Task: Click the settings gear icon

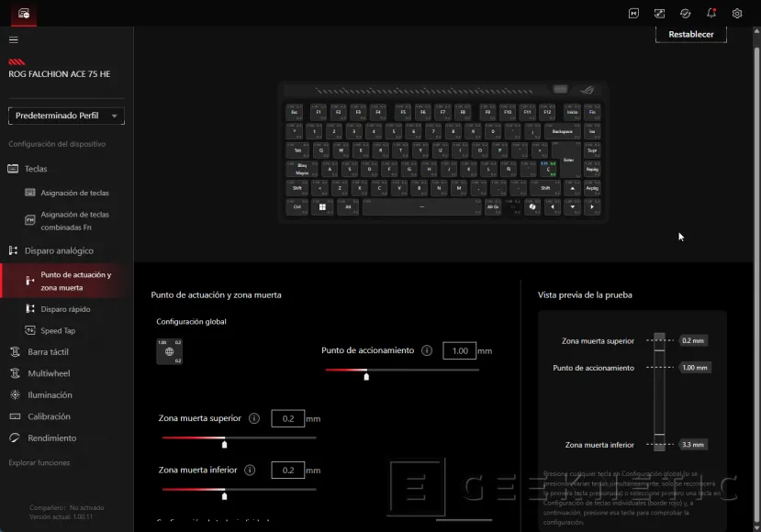Action: [x=737, y=13]
